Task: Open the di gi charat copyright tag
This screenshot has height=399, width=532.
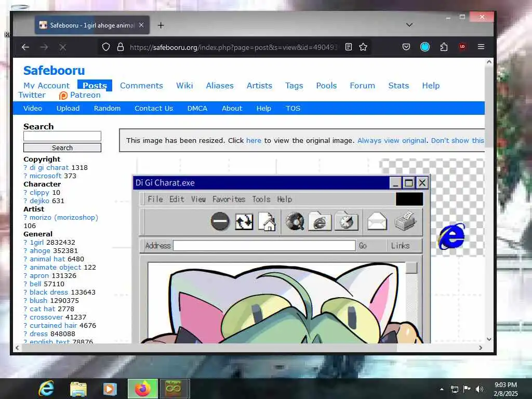Action: pyautogui.click(x=49, y=168)
